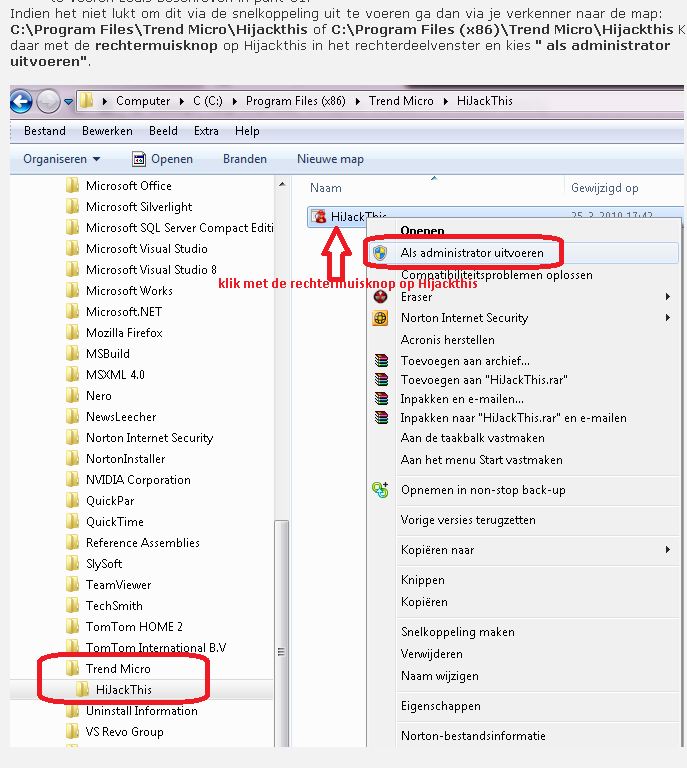This screenshot has height=768, width=687.
Task: Select TomTom HOME 2 folder in tree
Action: tap(134, 627)
